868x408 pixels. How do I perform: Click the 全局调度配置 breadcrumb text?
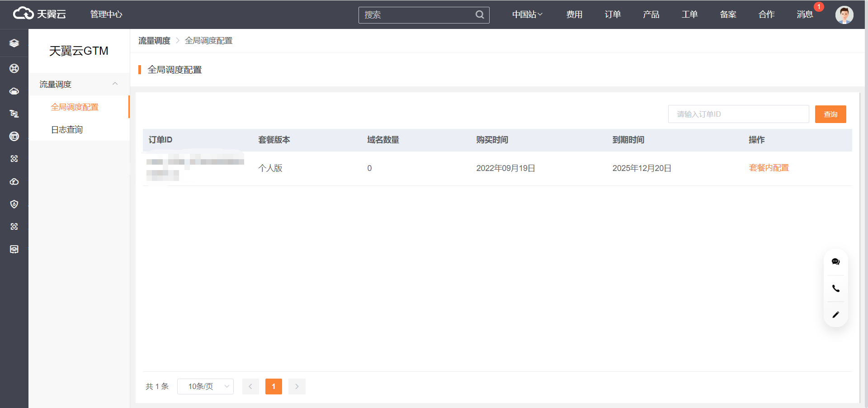pos(208,41)
